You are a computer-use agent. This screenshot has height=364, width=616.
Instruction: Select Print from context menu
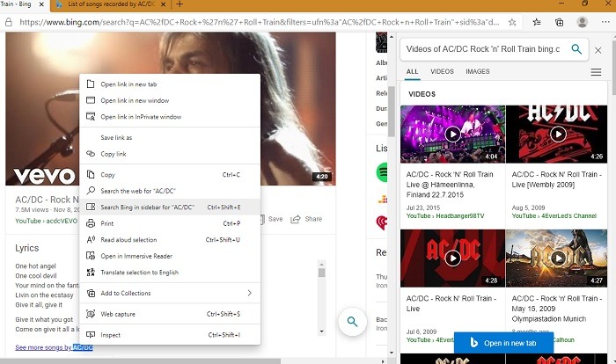[x=170, y=223]
